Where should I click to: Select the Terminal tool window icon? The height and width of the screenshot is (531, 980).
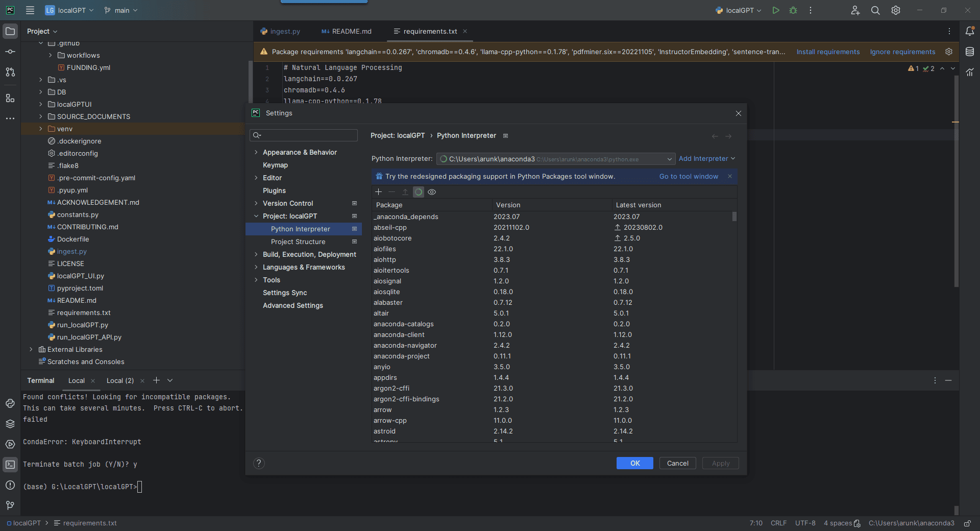(x=10, y=465)
